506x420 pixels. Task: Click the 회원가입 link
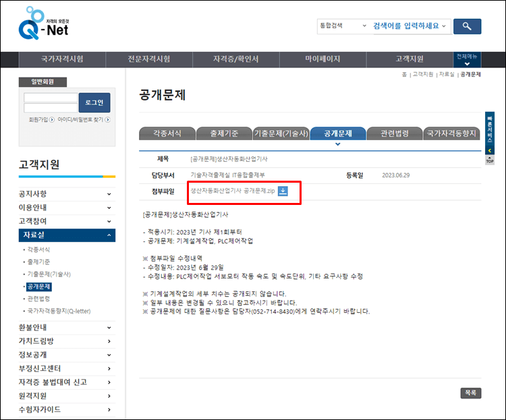coord(38,120)
